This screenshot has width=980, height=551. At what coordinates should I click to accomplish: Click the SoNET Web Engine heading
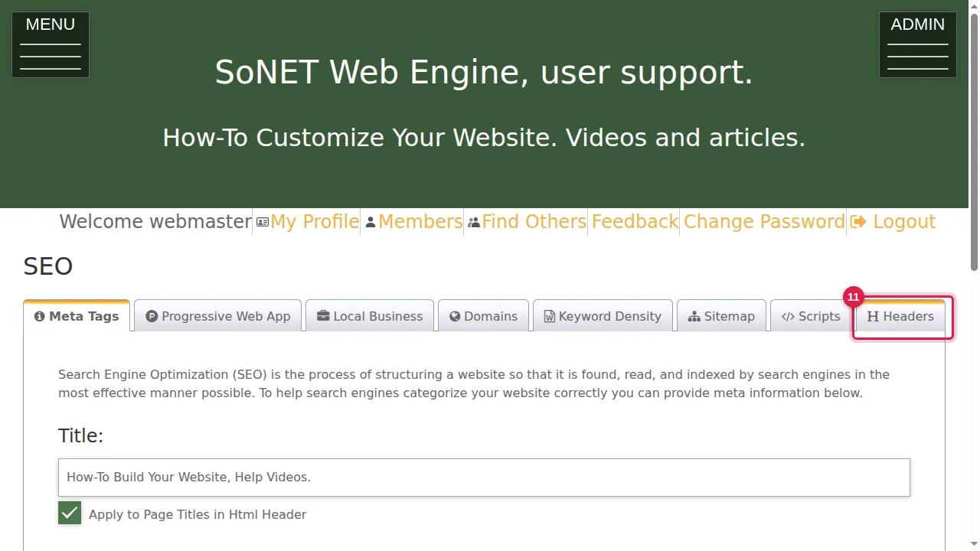(x=484, y=72)
